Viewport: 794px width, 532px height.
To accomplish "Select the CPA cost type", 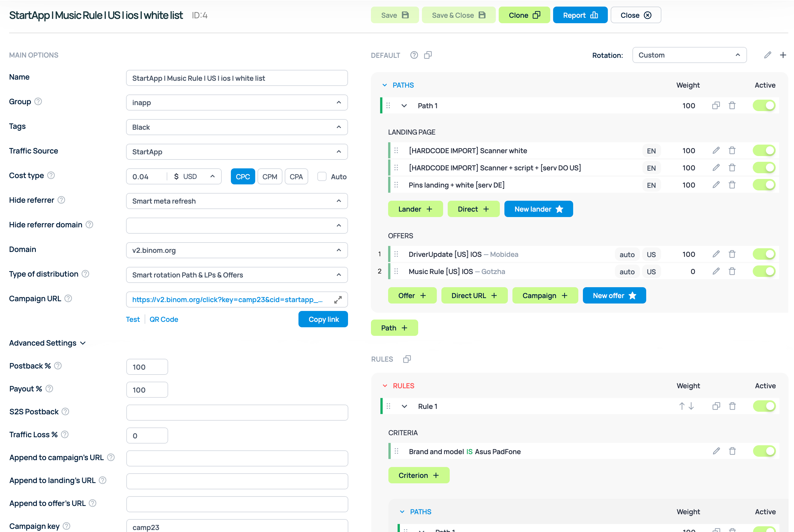I will pyautogui.click(x=296, y=176).
